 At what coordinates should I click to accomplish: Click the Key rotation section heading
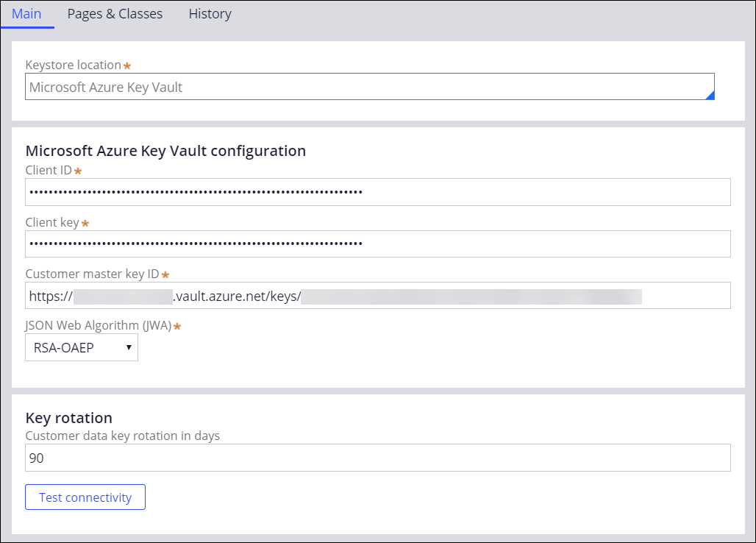pyautogui.click(x=69, y=418)
